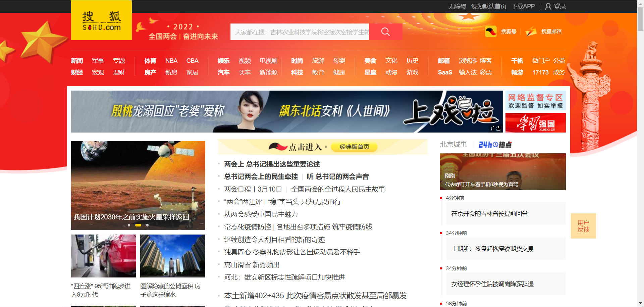Open the 体育 channel

click(x=150, y=61)
